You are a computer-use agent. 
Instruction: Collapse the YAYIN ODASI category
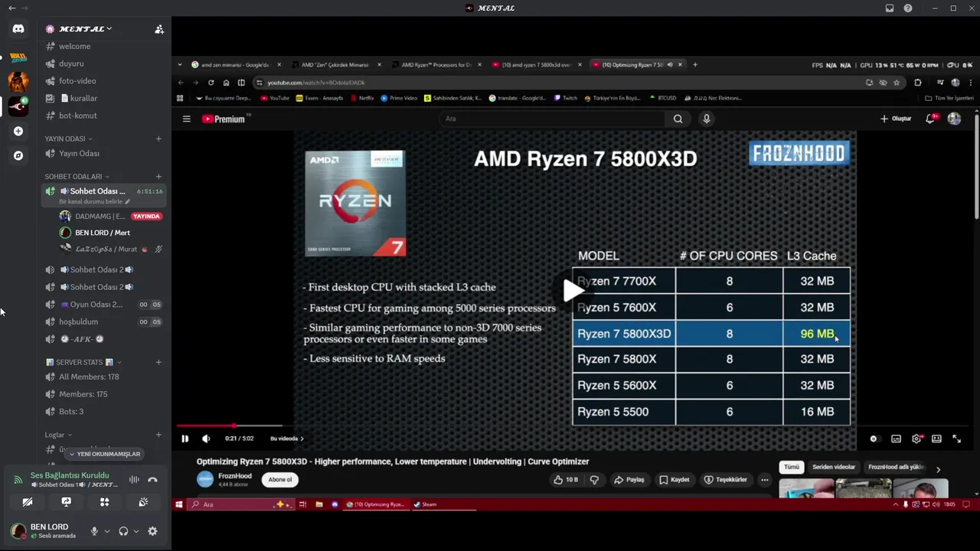coord(68,139)
